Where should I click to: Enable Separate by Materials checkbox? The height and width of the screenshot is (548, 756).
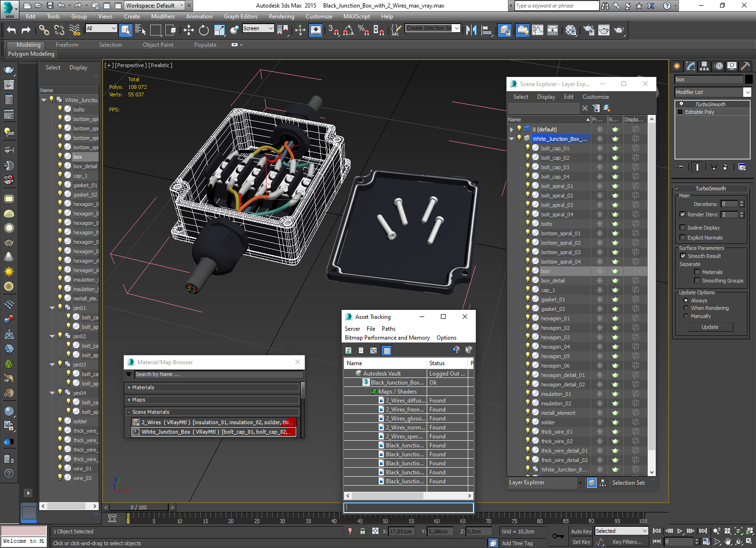pos(697,272)
